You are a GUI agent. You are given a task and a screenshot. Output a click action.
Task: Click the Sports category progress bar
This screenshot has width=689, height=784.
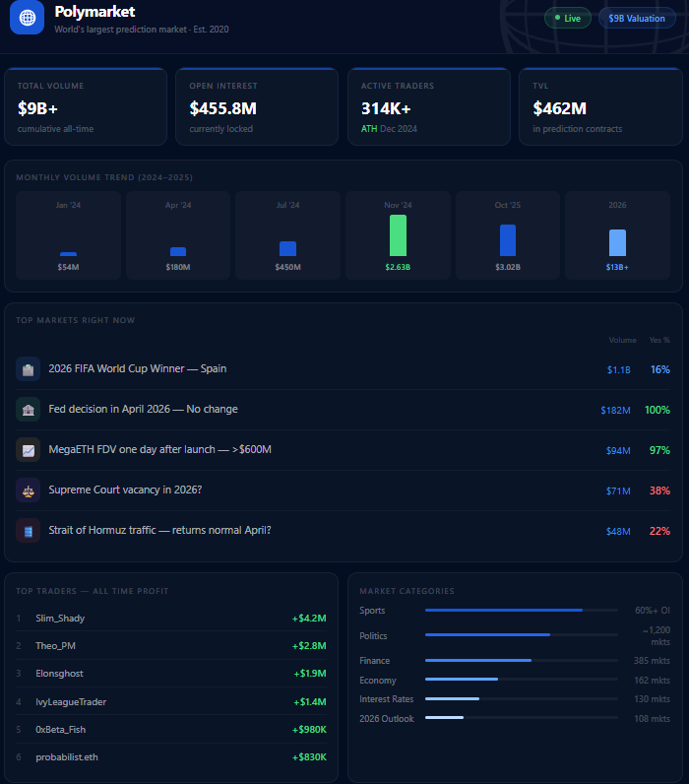click(x=522, y=610)
